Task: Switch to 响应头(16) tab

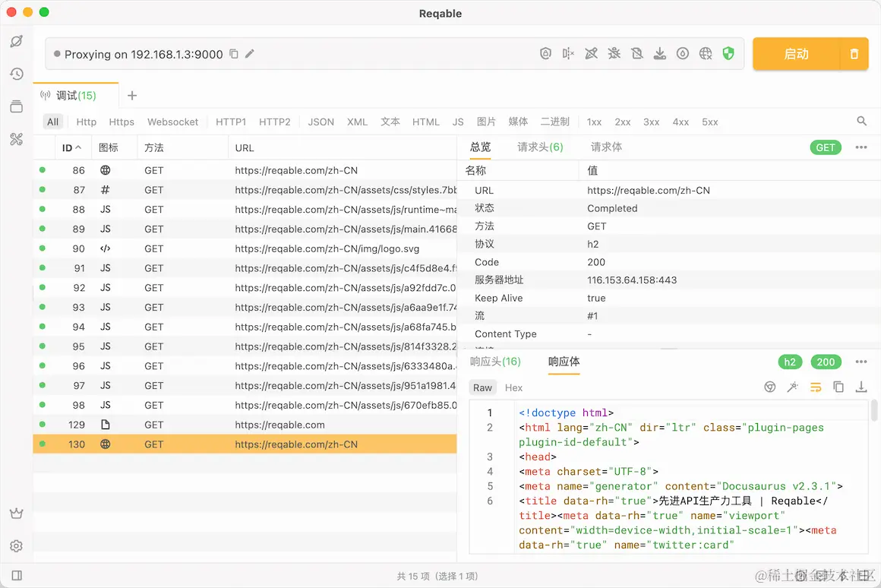Action: click(495, 362)
